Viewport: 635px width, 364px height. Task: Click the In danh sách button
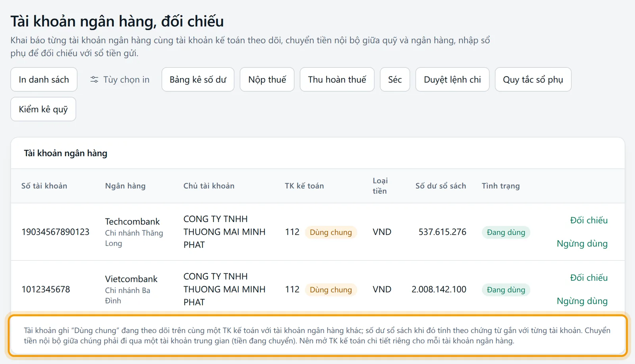pos(44,80)
